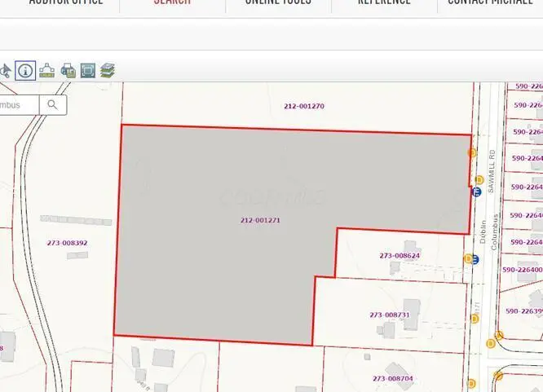This screenshot has height=392, width=543.
Task: Open the SEARCH menu
Action: 172,2
